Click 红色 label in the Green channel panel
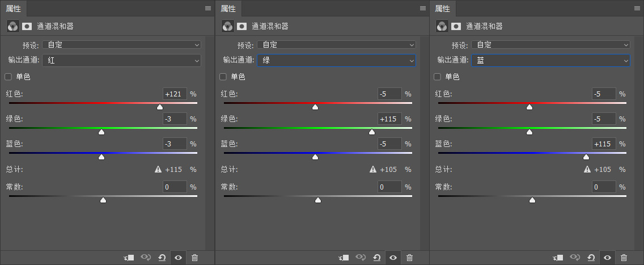 tap(229, 94)
